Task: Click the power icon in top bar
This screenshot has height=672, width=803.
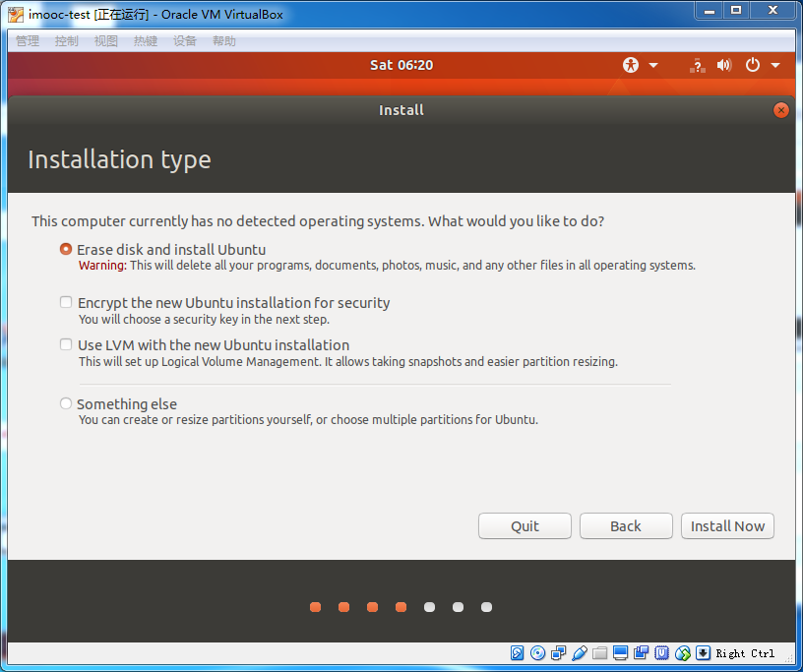Action: click(x=752, y=65)
